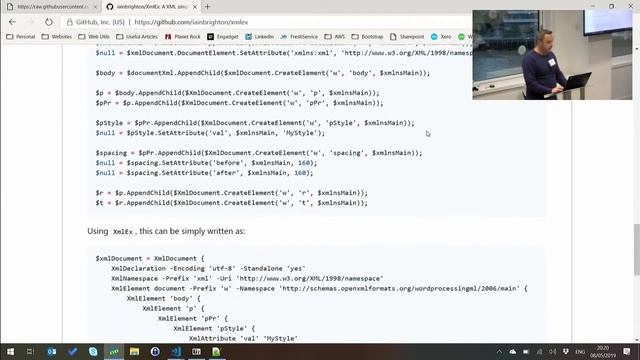Open File Explorer from the taskbar
The image size is (640, 360).
pos(134,351)
